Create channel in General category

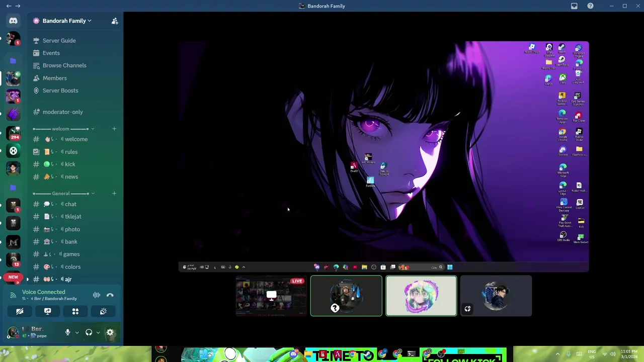[x=114, y=194]
